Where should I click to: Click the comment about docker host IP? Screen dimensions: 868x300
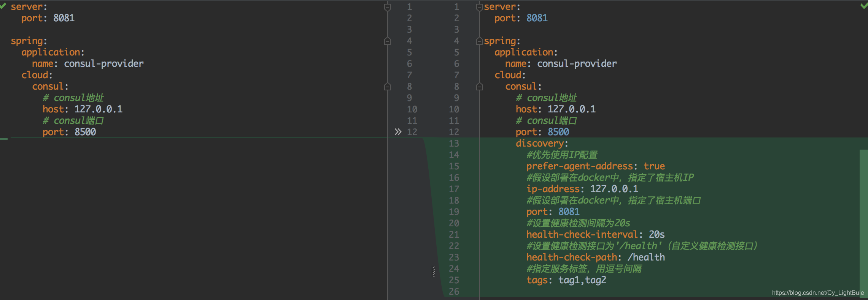(610, 177)
